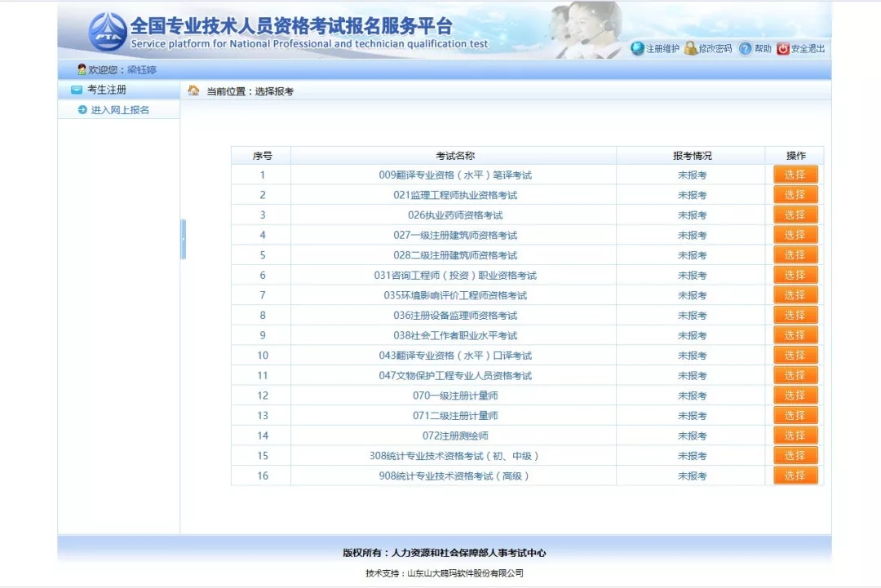Open 注册维护 via the globe icon
881x588 pixels.
636,49
